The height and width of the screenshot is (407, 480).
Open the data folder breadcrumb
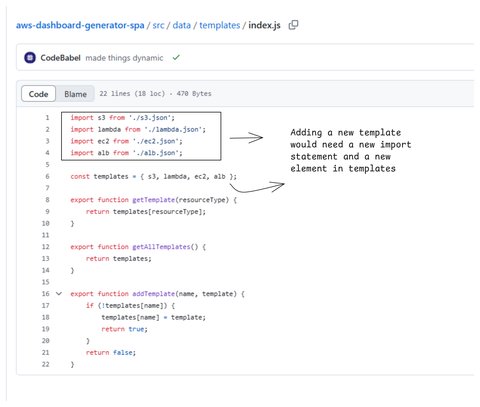click(182, 25)
